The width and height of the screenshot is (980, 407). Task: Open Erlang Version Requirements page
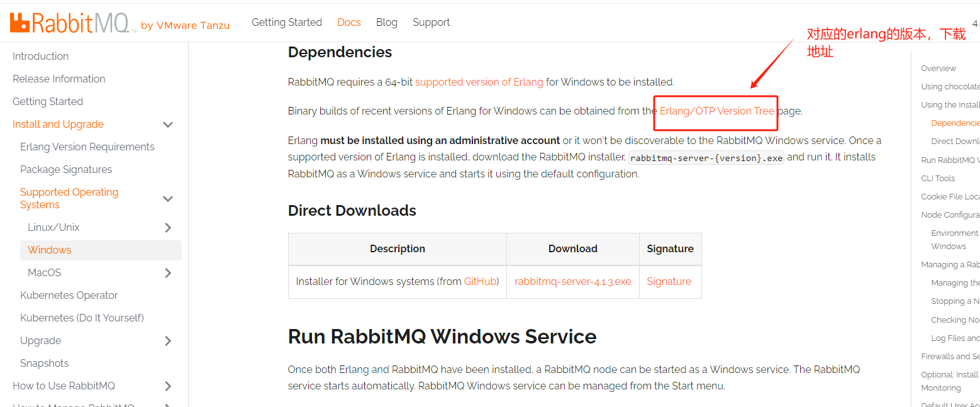tap(87, 147)
